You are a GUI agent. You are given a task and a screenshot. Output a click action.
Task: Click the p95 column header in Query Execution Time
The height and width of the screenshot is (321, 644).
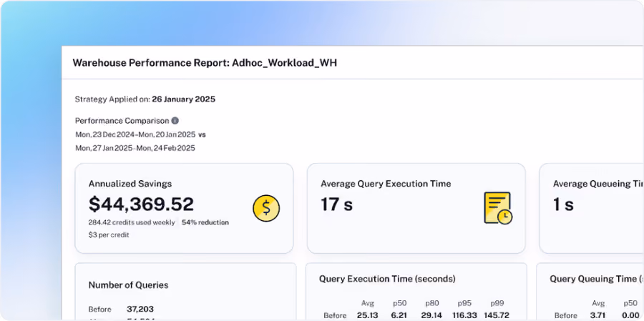[x=464, y=304]
